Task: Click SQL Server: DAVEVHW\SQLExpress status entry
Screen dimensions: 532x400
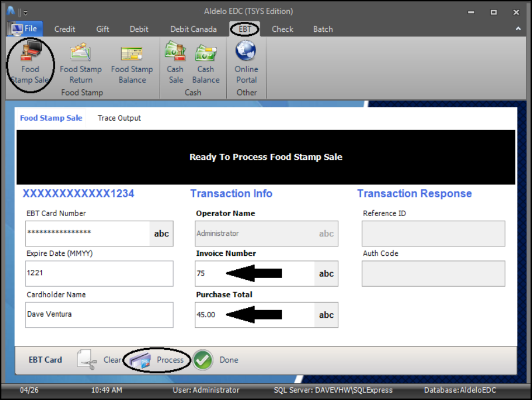Action: coord(333,390)
